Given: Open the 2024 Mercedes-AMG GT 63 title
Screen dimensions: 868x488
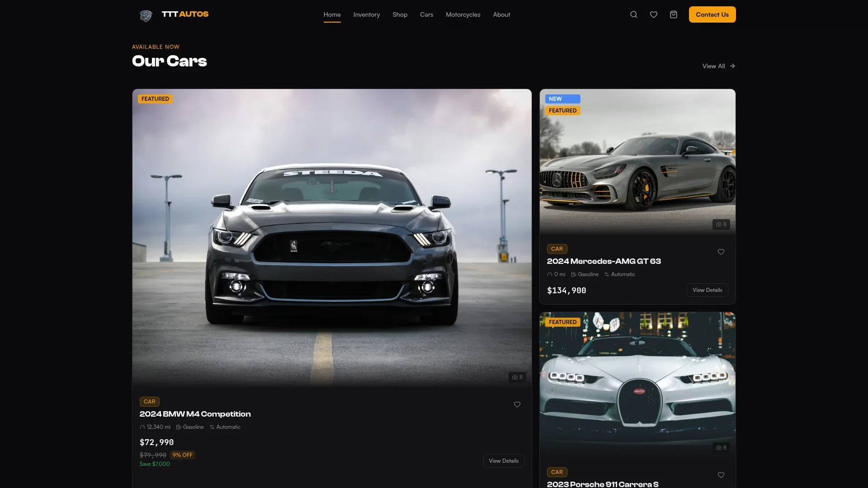Looking at the screenshot, I should tap(604, 261).
